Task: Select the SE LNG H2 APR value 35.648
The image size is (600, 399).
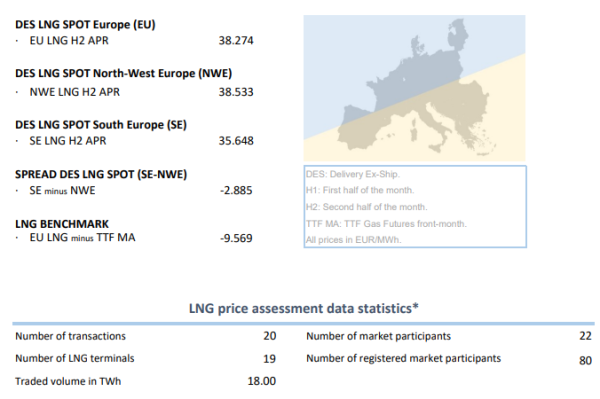Action: pos(236,141)
